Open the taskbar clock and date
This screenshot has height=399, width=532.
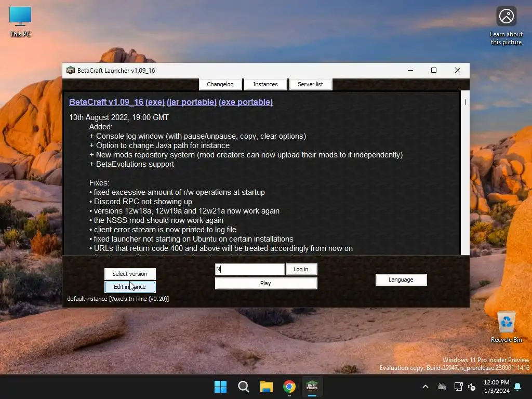coord(496,387)
